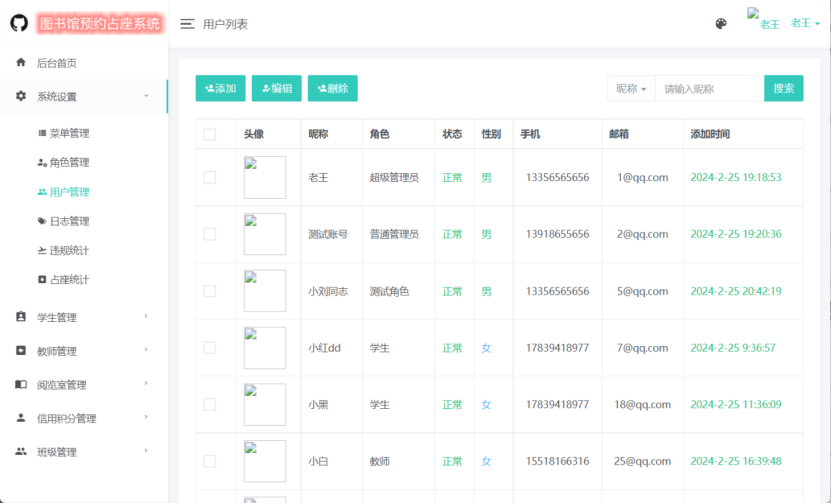
Task: Click the GitHub logo icon
Action: coord(19,23)
